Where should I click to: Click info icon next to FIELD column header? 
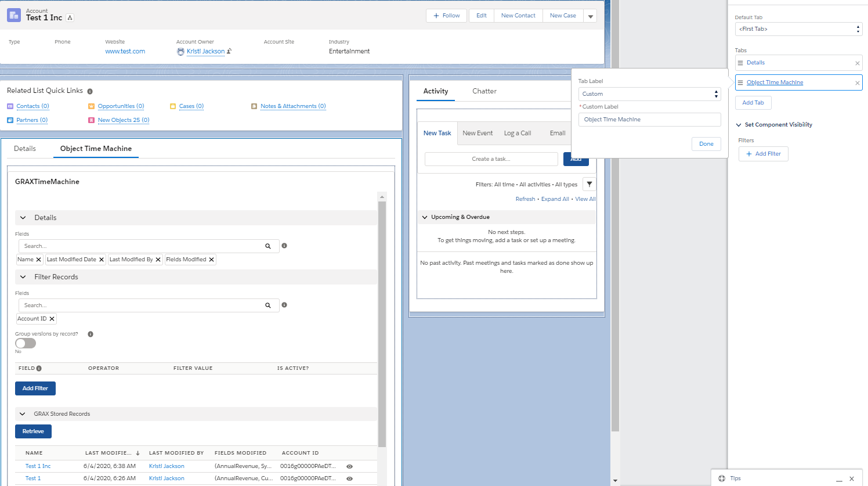(39, 368)
